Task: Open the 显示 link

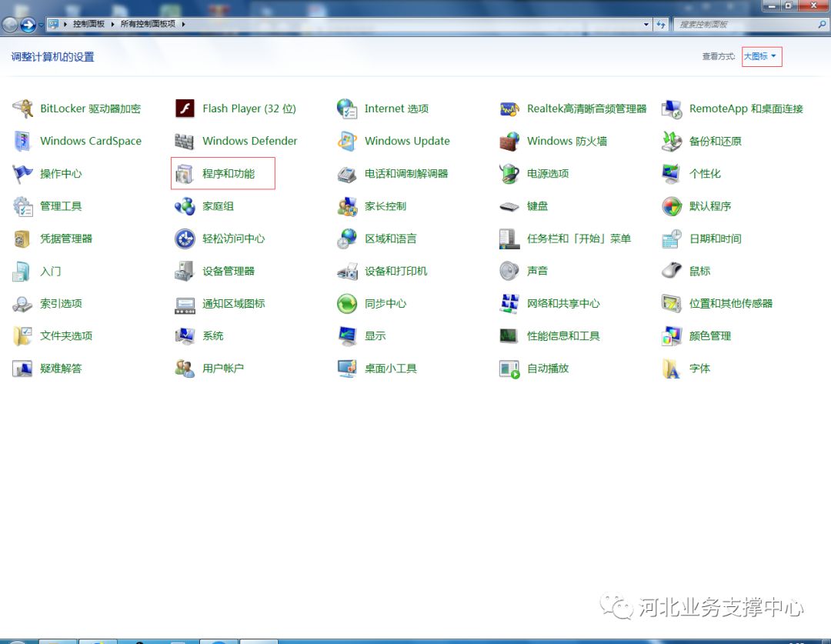Action: (x=375, y=336)
